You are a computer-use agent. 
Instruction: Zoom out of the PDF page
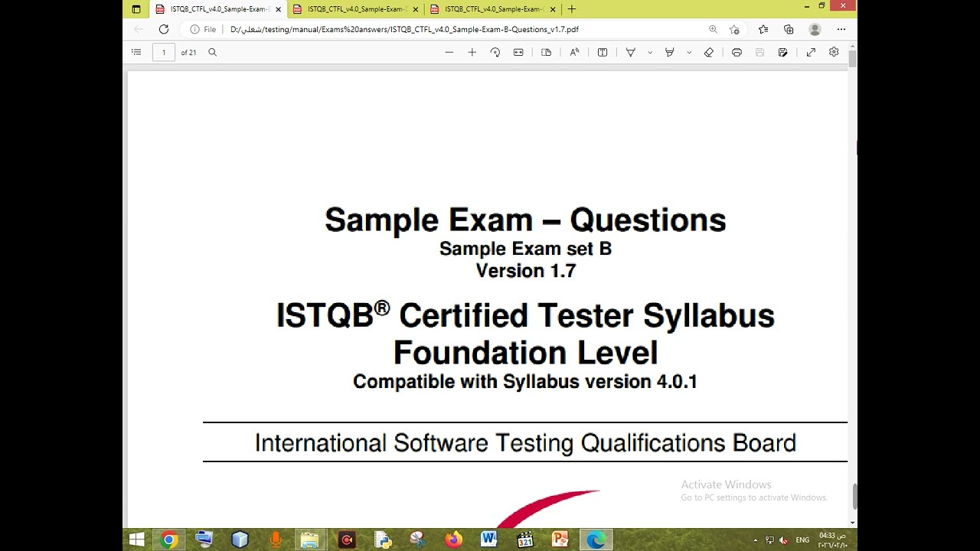point(449,52)
